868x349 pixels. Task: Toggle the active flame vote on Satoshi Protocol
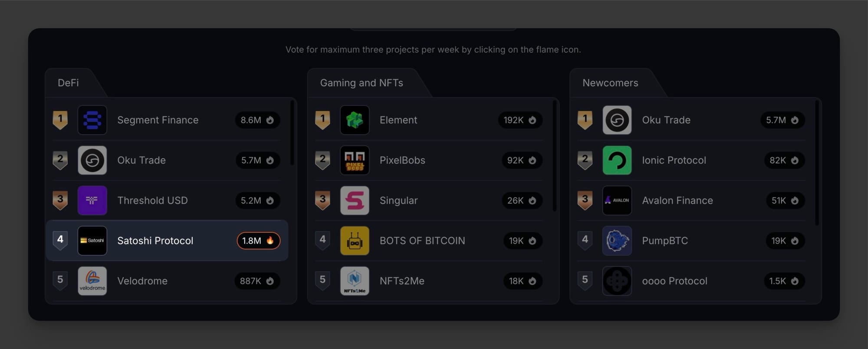click(258, 240)
